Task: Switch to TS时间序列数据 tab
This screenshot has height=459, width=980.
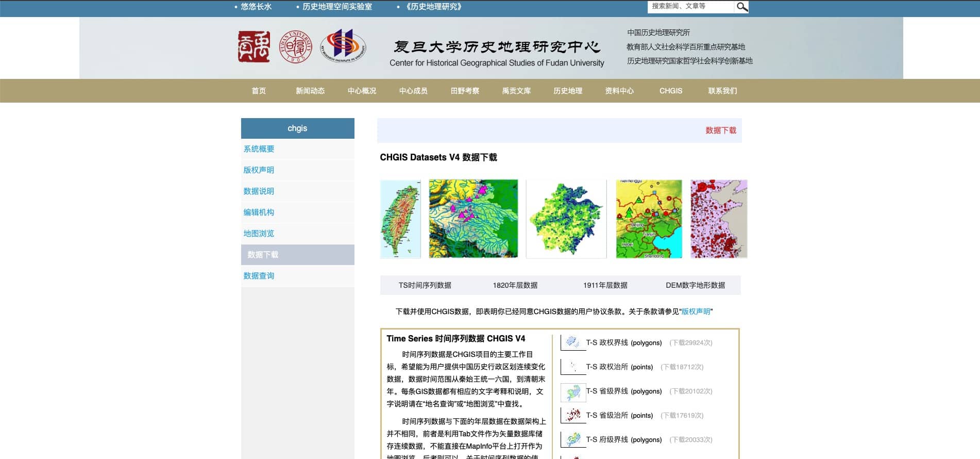Action: click(x=425, y=285)
